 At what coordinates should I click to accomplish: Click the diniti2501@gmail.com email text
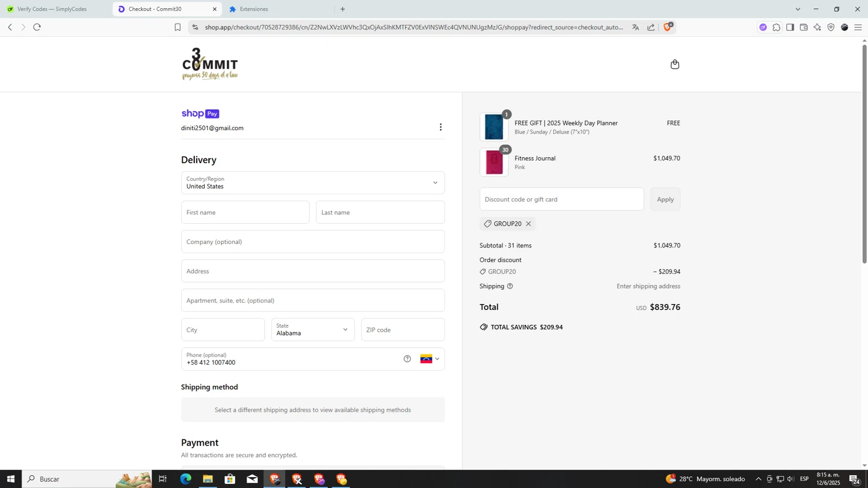click(212, 128)
